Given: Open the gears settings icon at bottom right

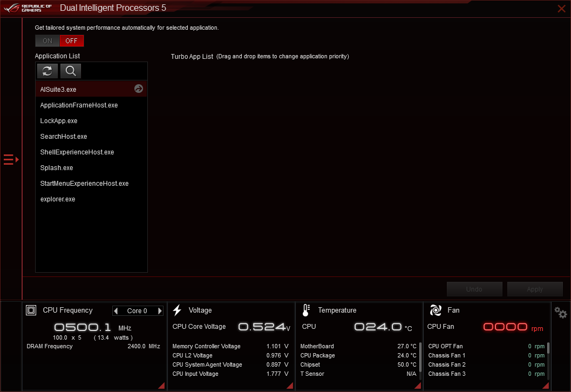Looking at the screenshot, I should (560, 312).
